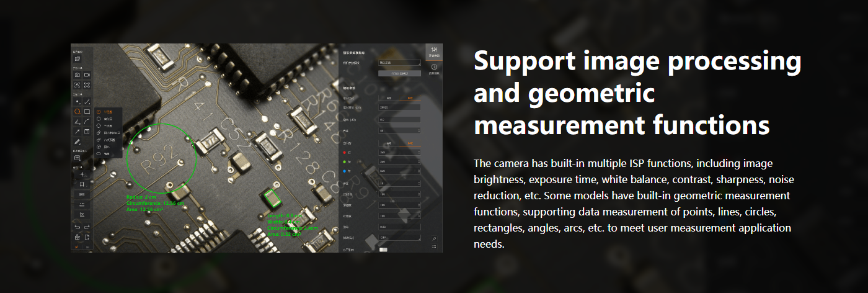The image size is (868, 293).
Task: Select the diagonal line measurement tool
Action: click(87, 101)
